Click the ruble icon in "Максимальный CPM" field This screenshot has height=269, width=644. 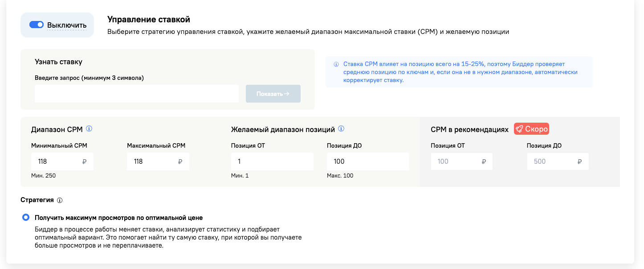click(180, 161)
